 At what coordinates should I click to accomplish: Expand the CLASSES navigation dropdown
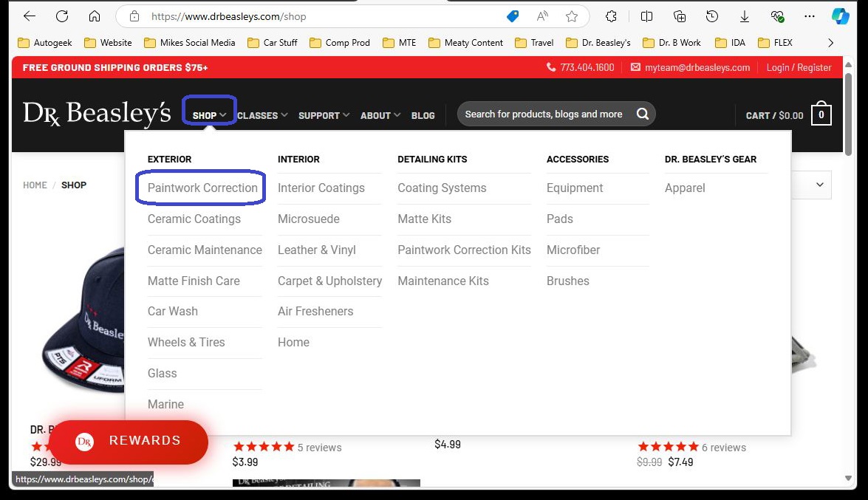[262, 115]
